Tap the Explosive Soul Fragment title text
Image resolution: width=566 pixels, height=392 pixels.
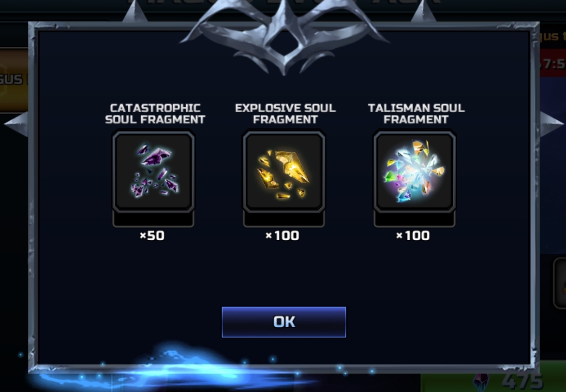tap(285, 114)
